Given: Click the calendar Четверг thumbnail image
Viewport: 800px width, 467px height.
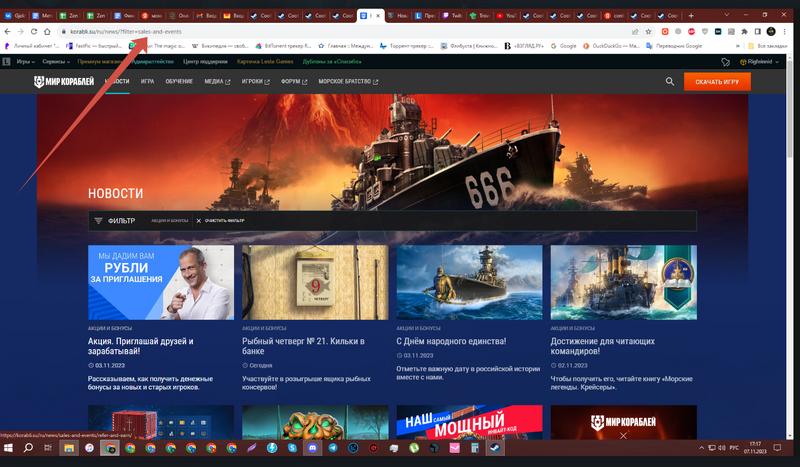Looking at the screenshot, I should 315,282.
